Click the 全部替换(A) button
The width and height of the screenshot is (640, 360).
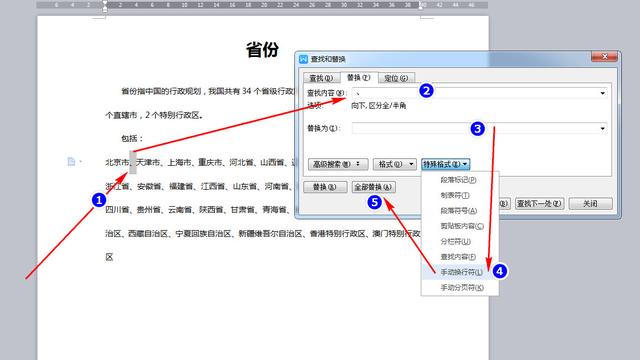(373, 187)
